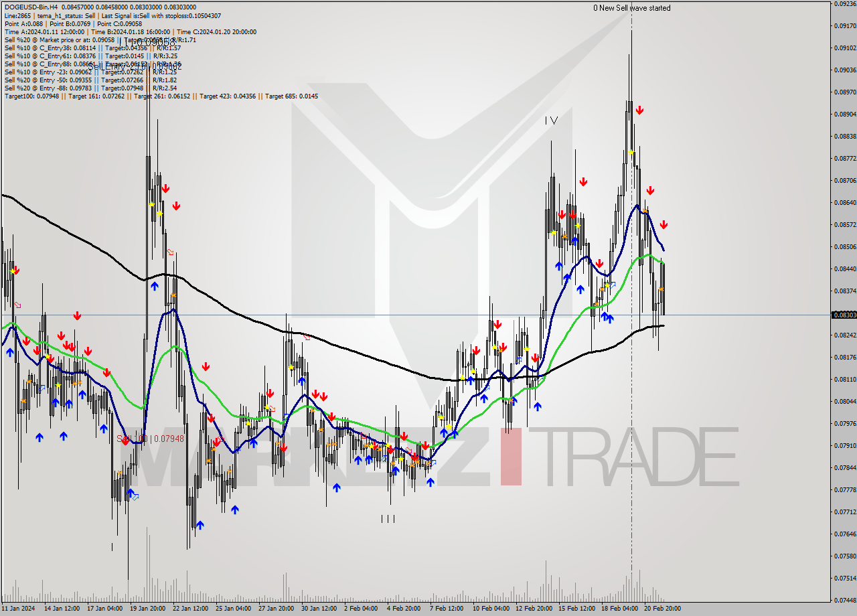This screenshot has height=616, width=857.
Task: Click the '4 Feb 20:00' date label
Action: coord(403,609)
